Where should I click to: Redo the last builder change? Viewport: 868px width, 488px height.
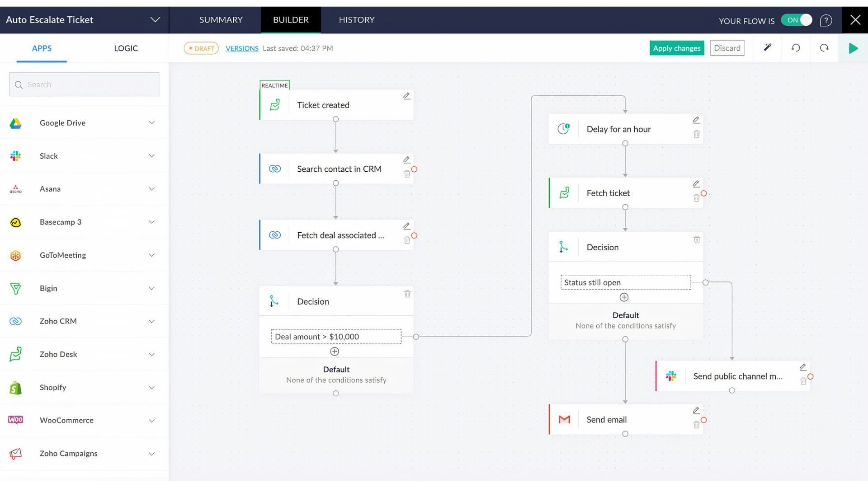pyautogui.click(x=824, y=48)
